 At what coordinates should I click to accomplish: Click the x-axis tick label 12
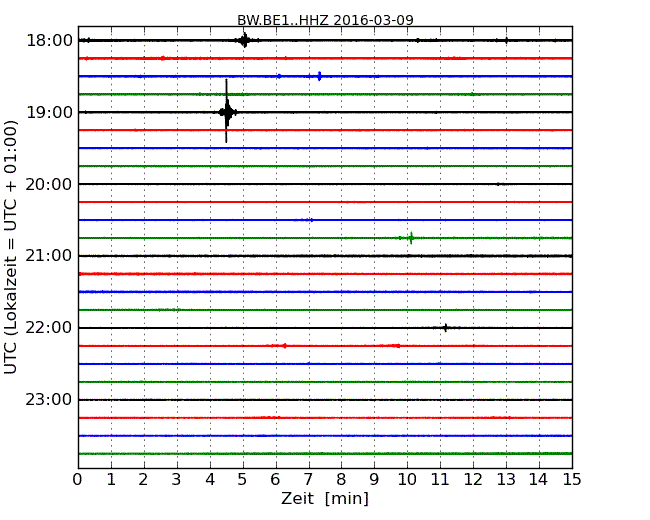(x=473, y=479)
